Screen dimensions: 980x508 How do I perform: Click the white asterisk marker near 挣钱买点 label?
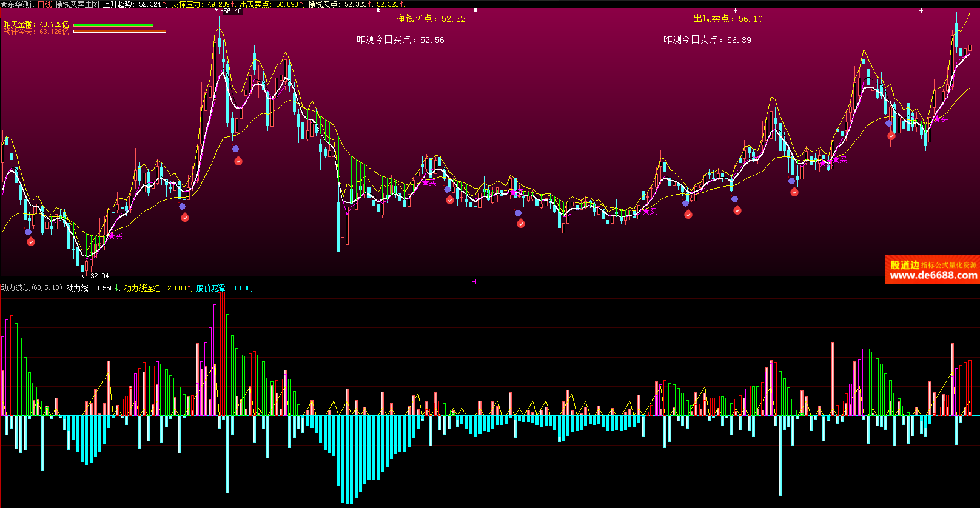(475, 10)
